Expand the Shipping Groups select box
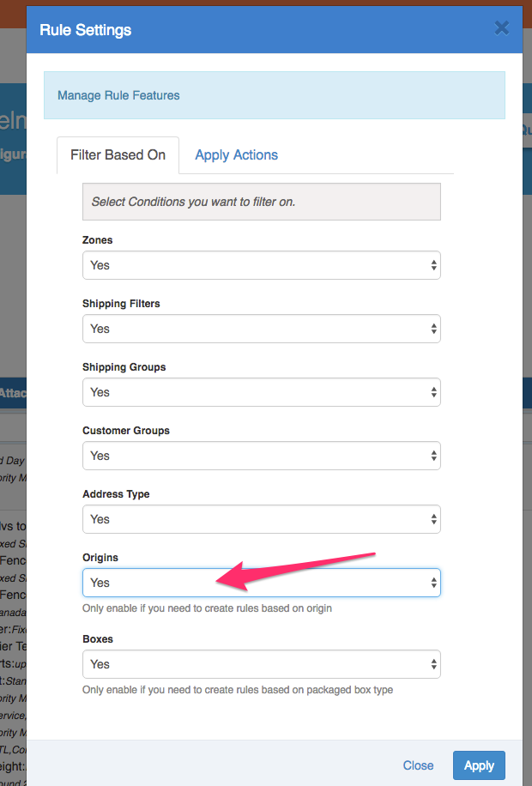This screenshot has height=786, width=532. [261, 392]
